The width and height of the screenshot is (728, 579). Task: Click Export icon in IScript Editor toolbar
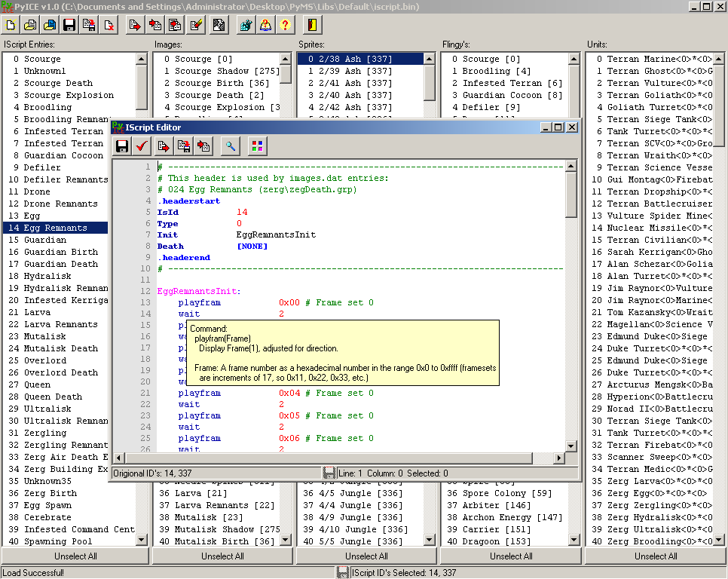click(x=164, y=147)
